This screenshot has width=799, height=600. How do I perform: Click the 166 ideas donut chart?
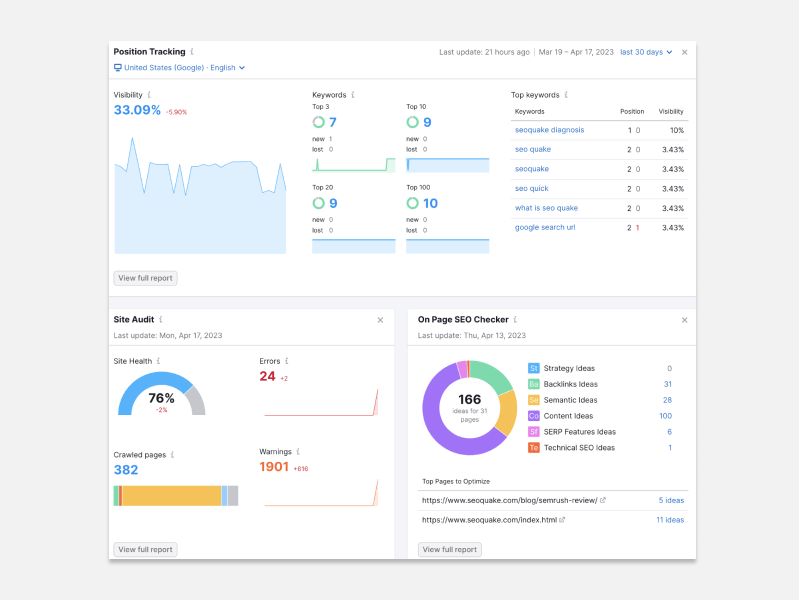point(469,408)
